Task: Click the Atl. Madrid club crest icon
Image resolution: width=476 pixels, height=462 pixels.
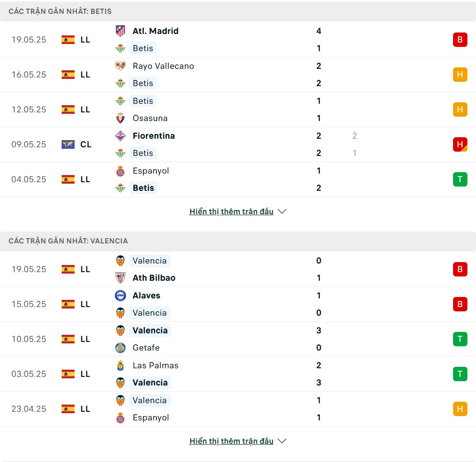Action: tap(120, 31)
